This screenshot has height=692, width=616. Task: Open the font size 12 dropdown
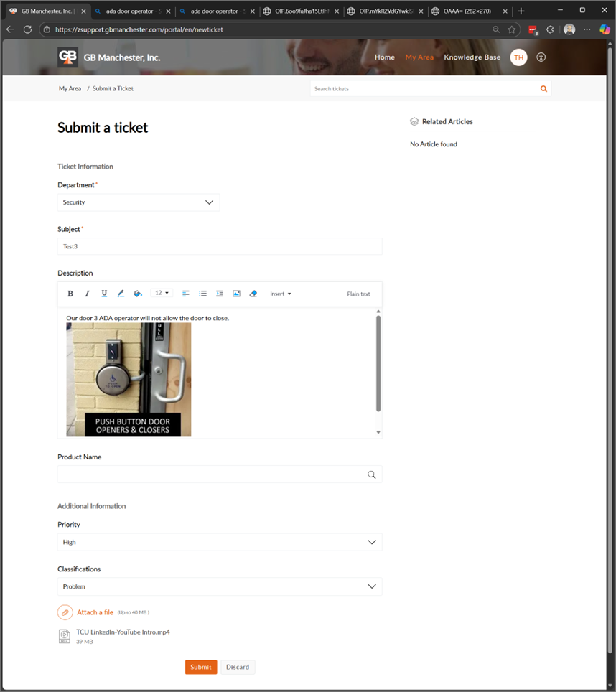point(162,293)
